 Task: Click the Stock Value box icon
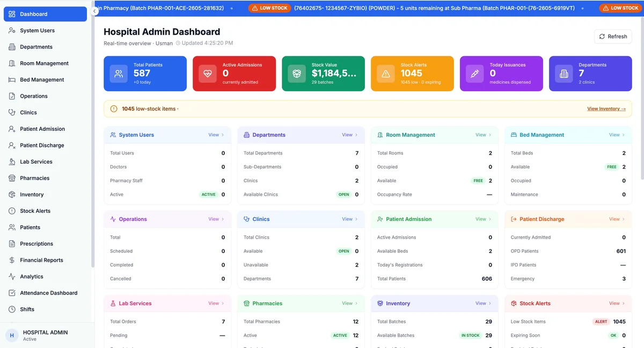[297, 73]
